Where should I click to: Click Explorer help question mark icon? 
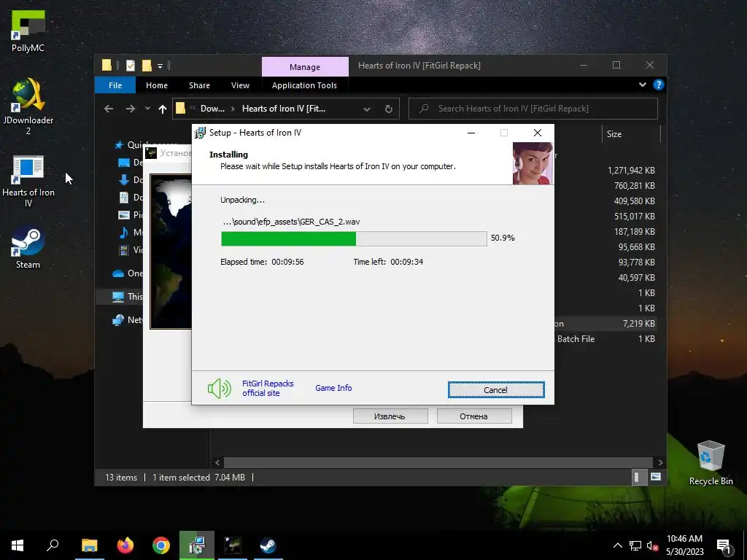(x=659, y=85)
